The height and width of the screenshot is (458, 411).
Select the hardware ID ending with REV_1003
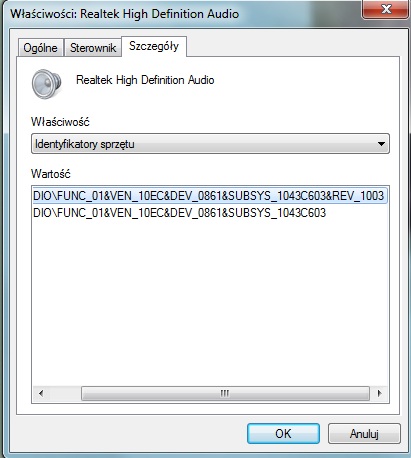coord(209,196)
